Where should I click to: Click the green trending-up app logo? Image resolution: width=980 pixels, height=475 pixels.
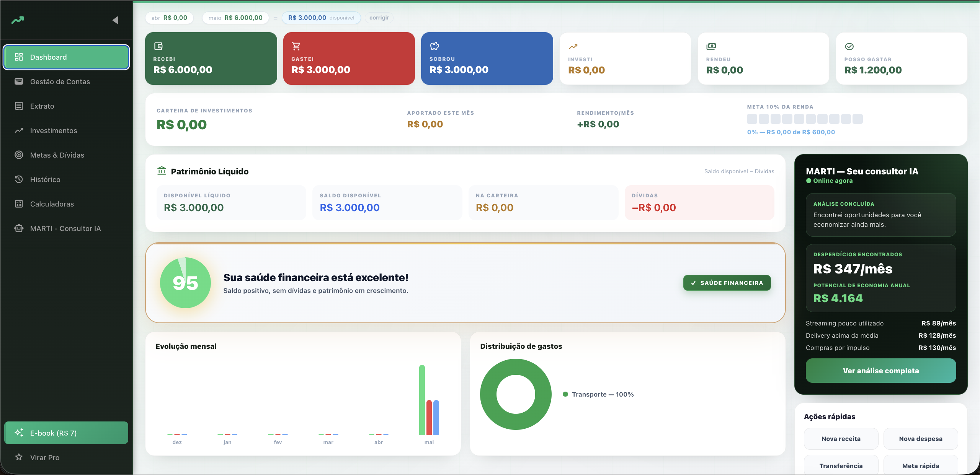click(x=18, y=20)
